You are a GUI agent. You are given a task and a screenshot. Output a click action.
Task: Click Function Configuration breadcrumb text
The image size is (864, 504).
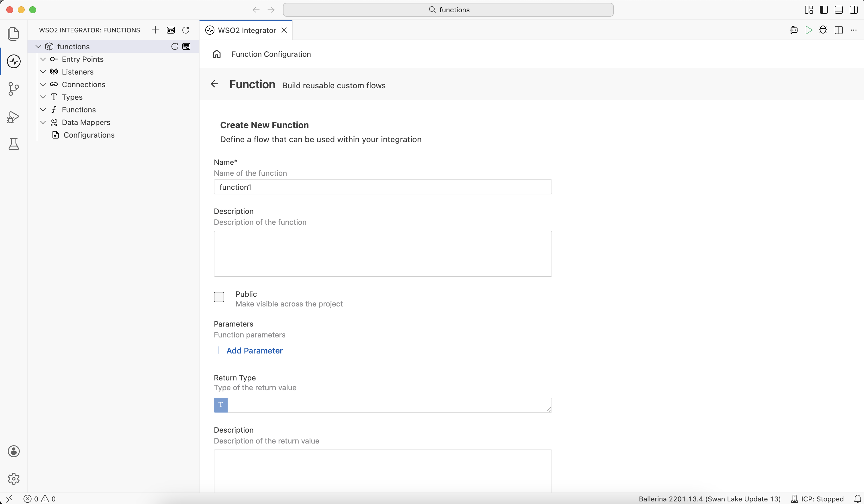(271, 54)
